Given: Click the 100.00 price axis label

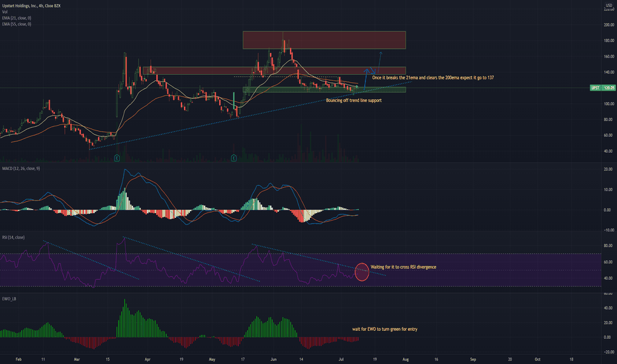Looking at the screenshot, I should [x=609, y=103].
